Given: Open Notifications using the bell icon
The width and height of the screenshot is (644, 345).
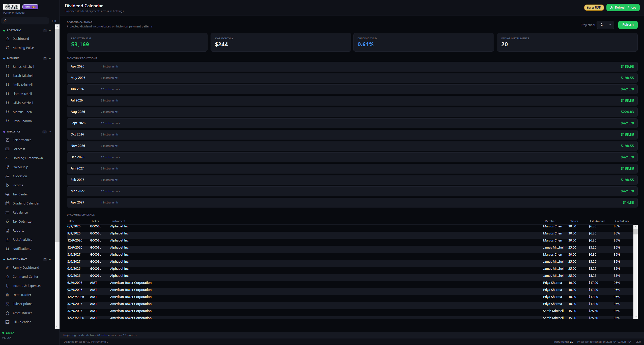Looking at the screenshot, I should pyautogui.click(x=8, y=249).
